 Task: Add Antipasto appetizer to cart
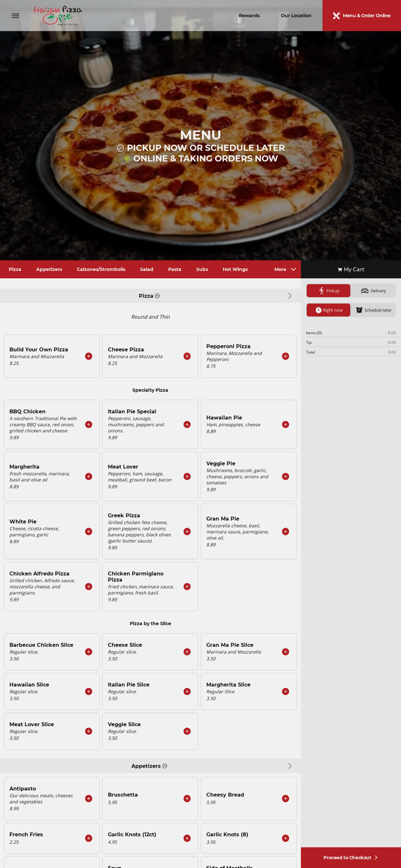point(89,799)
